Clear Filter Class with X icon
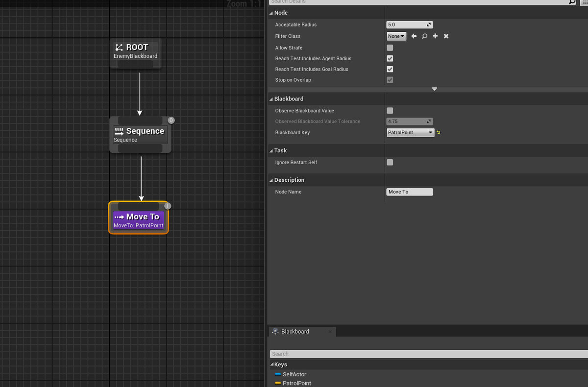Screen dimensions: 588x387 point(446,36)
